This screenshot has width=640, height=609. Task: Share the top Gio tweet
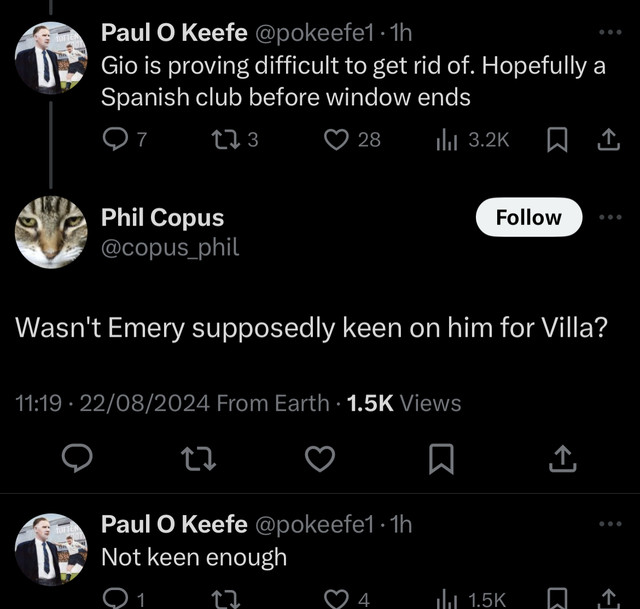tap(608, 140)
